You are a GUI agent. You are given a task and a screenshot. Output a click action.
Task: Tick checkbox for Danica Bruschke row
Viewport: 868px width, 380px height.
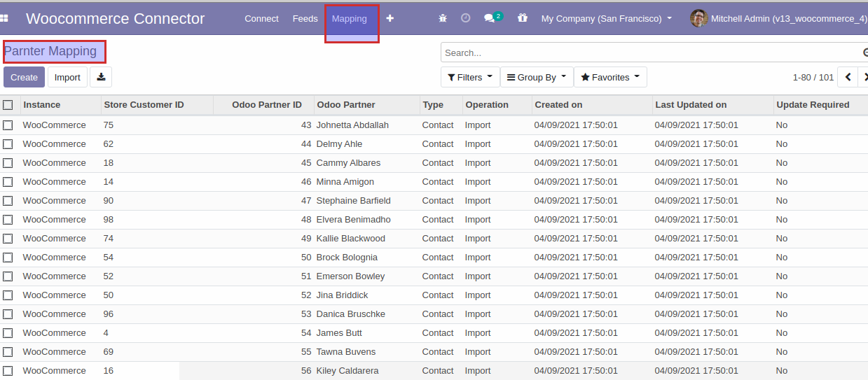[8, 314]
